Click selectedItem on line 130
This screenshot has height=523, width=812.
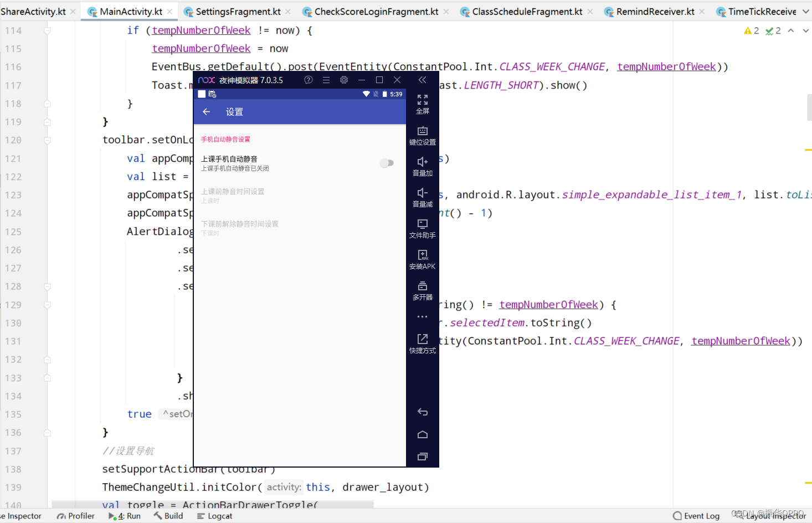tap(487, 323)
